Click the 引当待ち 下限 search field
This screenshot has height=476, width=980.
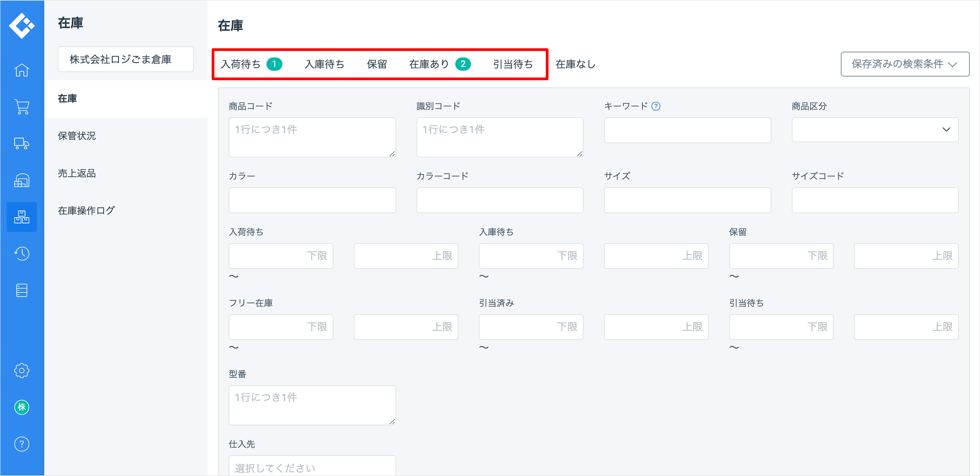[x=781, y=327]
